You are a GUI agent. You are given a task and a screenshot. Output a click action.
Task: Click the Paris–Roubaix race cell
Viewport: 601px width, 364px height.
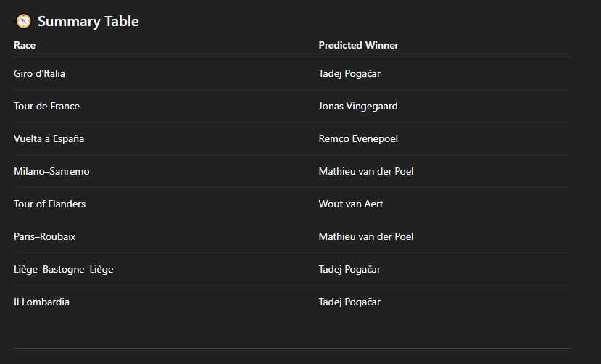click(x=44, y=236)
